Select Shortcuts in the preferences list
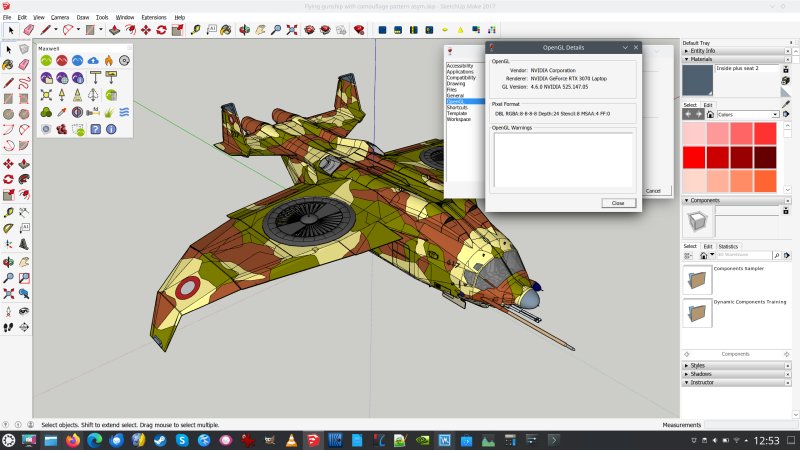The width and height of the screenshot is (800, 450). click(x=457, y=108)
